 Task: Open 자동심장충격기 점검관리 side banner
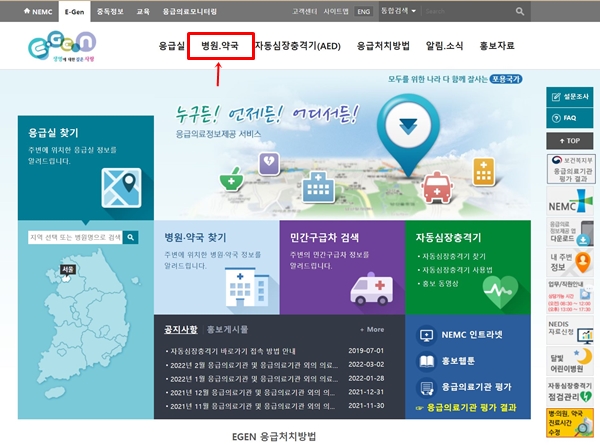[x=570, y=392]
